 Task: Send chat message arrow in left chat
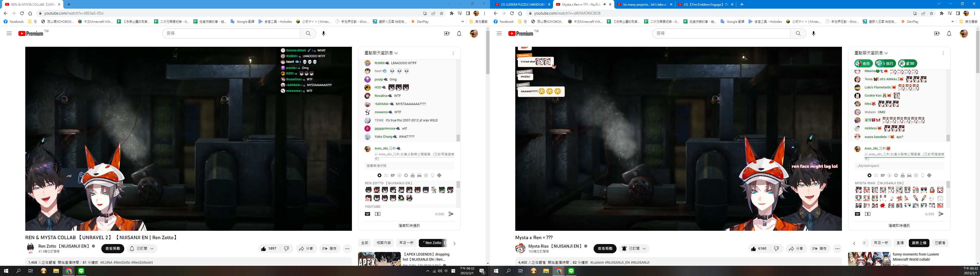click(x=451, y=214)
